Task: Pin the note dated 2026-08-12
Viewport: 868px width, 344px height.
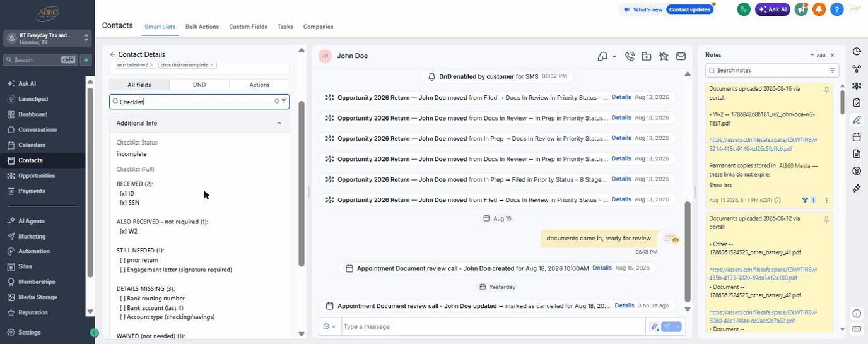Action: pyautogui.click(x=826, y=220)
